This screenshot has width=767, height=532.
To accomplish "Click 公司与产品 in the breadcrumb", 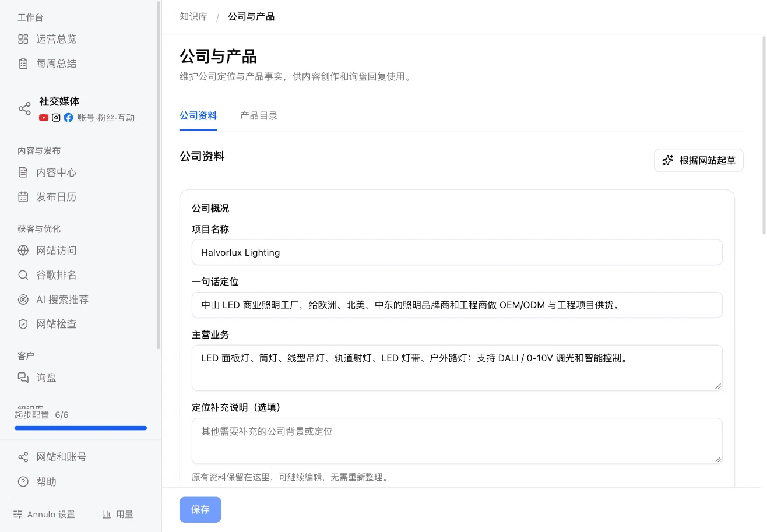I will 251,17.
